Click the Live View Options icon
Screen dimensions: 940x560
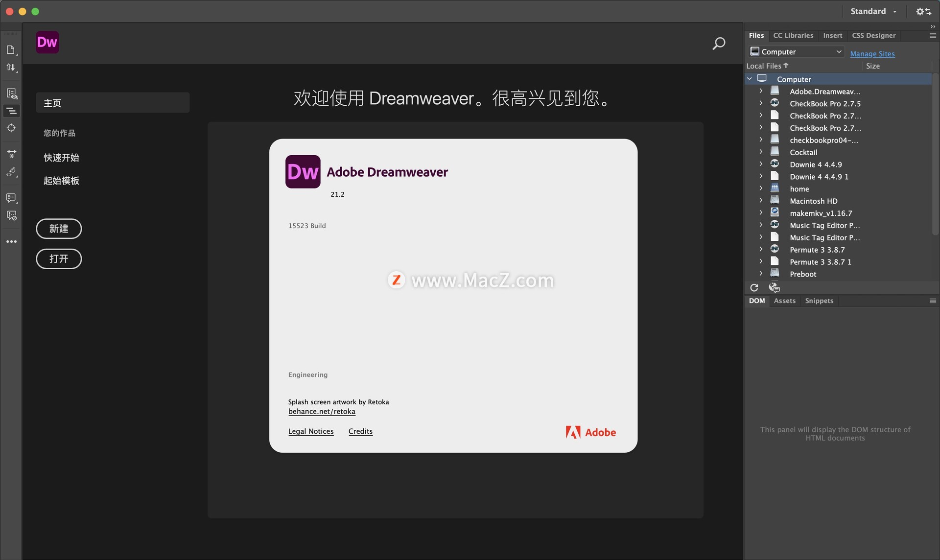pos(11,93)
